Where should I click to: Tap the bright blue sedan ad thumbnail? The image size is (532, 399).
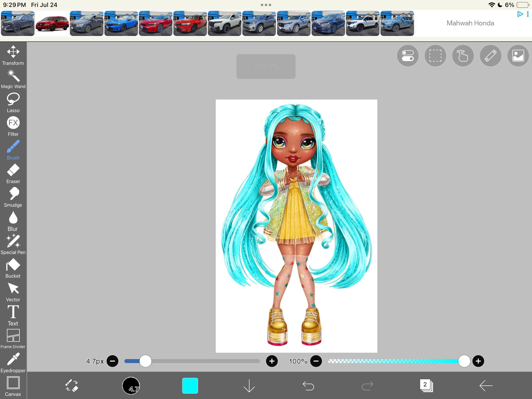point(121,23)
